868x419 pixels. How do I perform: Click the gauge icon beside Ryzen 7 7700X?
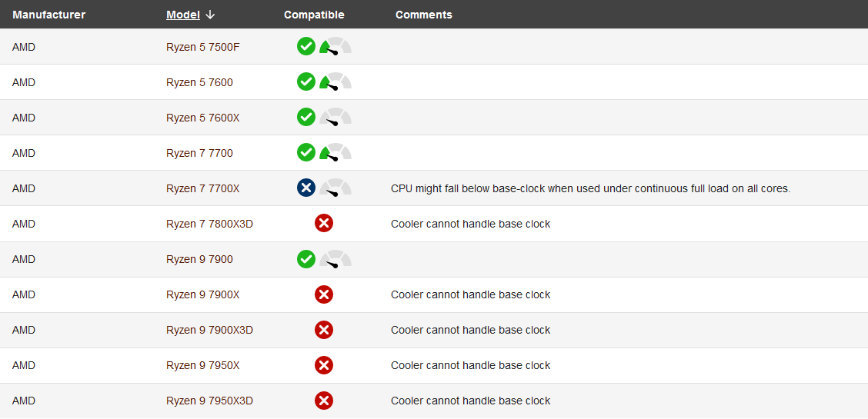(x=336, y=188)
